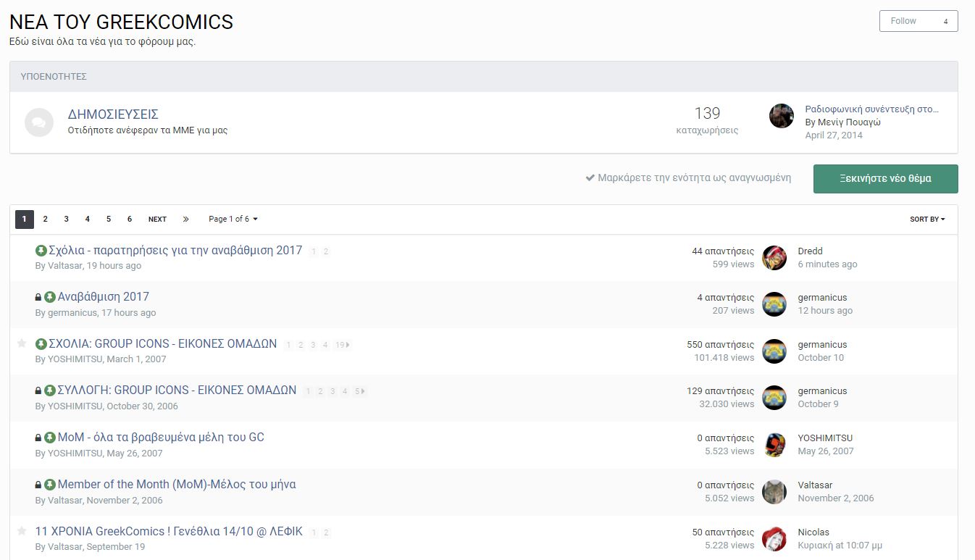Open Μενίγ Πουαγώ avatar in ΔΗΜΟΣΙΕΥΣΕΙΣ row
Screen dimensions: 975x560
782,116
